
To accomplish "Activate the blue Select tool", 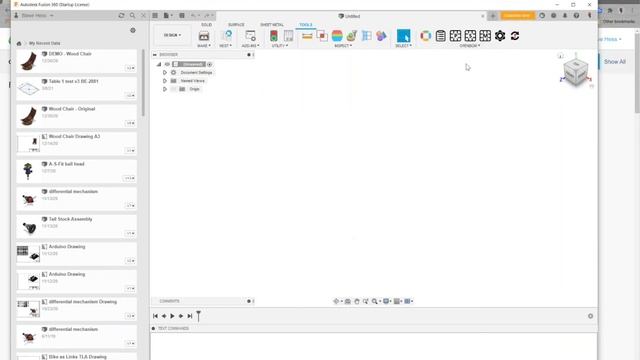I will click(x=403, y=36).
